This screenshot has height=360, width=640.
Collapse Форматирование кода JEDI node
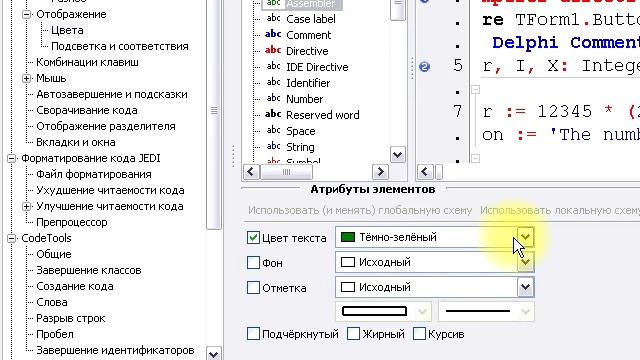coord(11,158)
